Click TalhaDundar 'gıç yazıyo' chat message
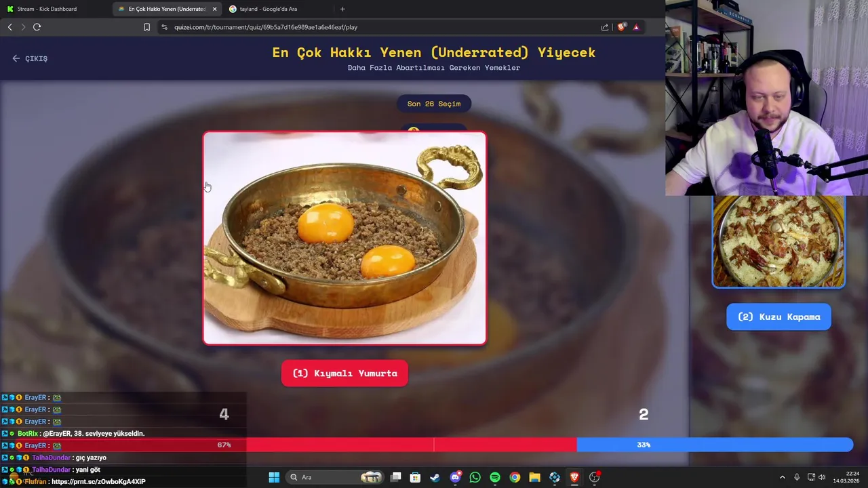Screen dimensions: 868x488 [x=91, y=457]
